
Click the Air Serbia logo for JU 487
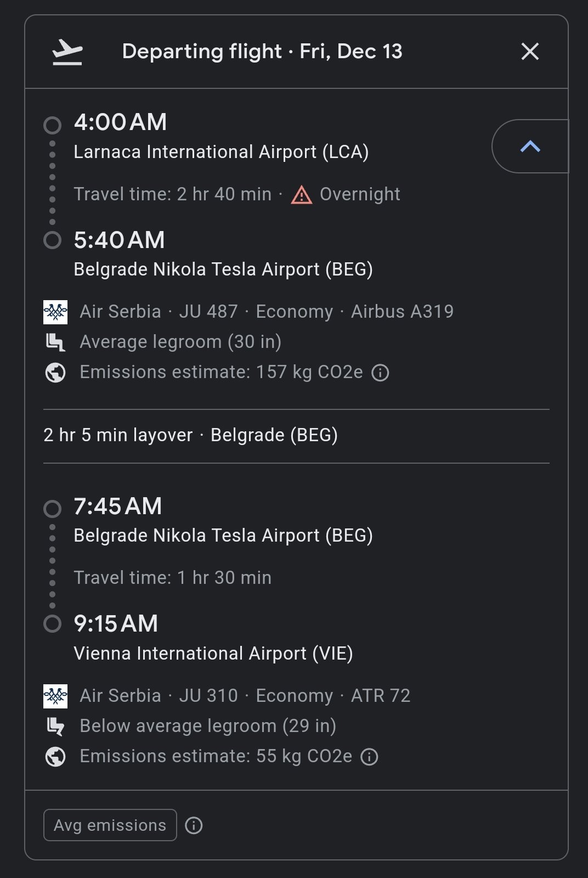(55, 312)
